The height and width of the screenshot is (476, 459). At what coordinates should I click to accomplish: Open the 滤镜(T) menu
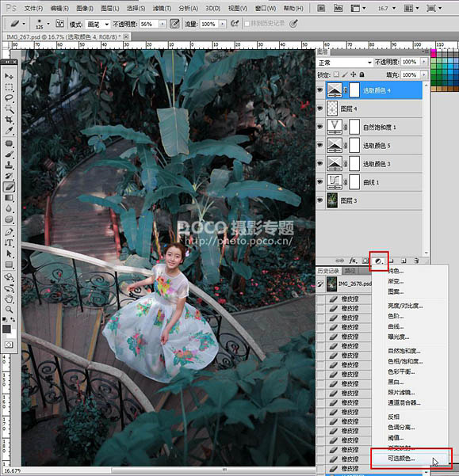click(x=162, y=9)
